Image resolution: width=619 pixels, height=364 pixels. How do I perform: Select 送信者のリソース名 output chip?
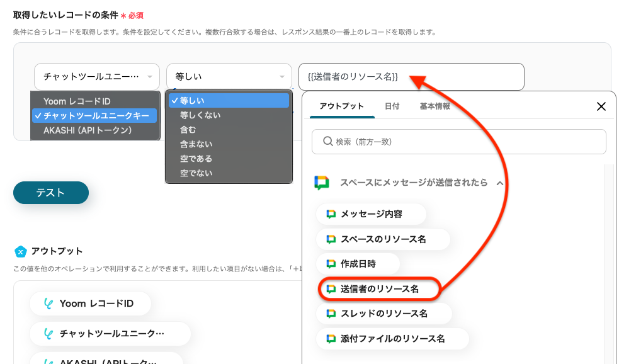tap(379, 289)
